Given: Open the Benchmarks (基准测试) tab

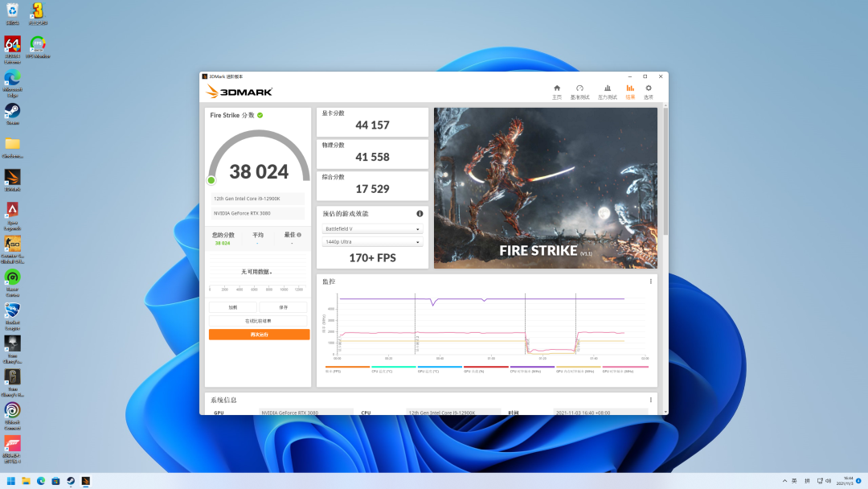Looking at the screenshot, I should click(x=579, y=92).
